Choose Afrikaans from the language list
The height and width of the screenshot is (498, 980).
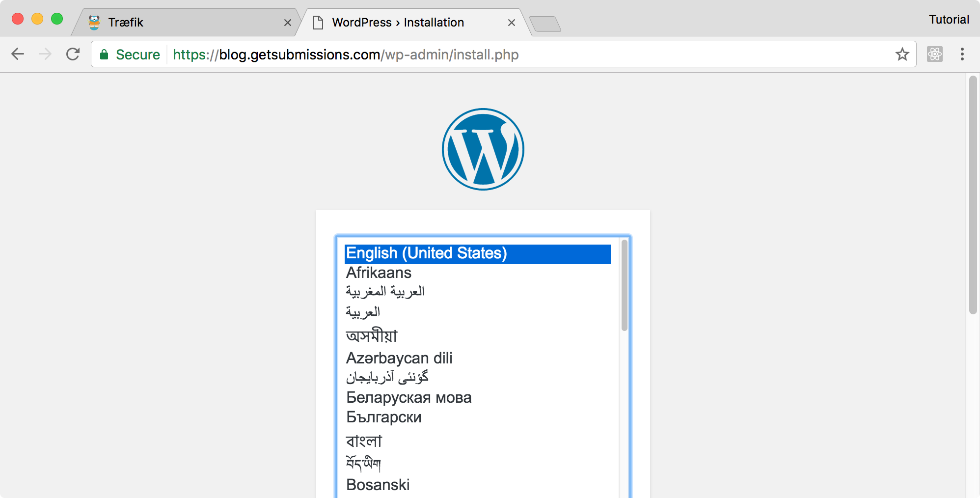point(478,273)
